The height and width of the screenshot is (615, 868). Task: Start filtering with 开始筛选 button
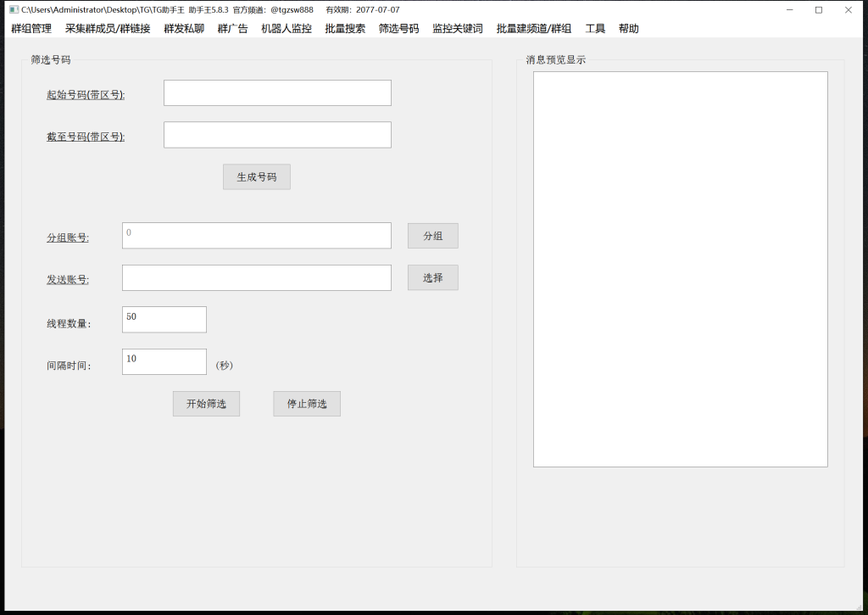[207, 404]
